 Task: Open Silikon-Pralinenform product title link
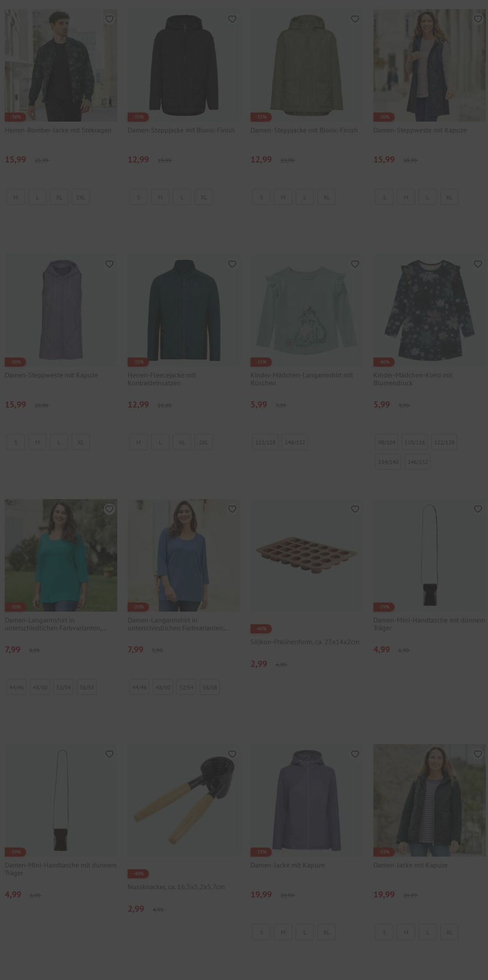tap(305, 642)
